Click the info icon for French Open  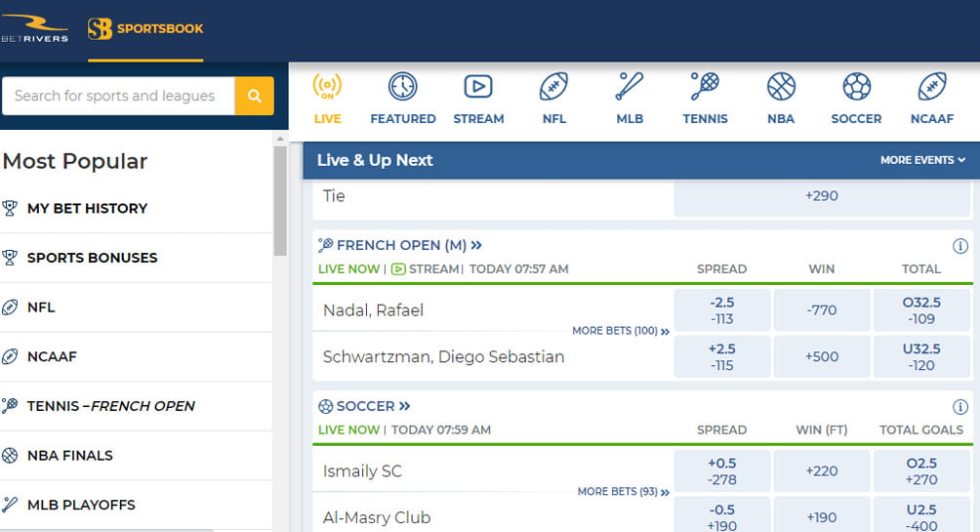(960, 246)
